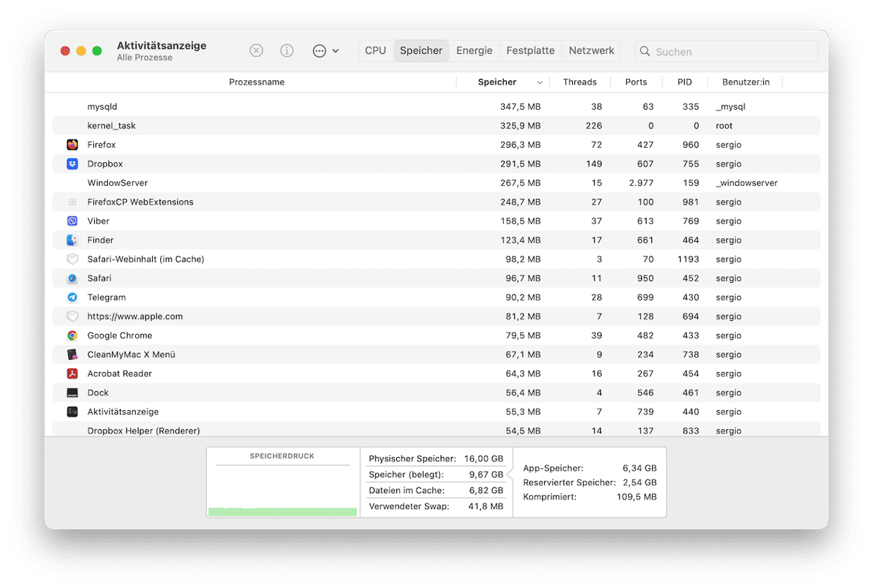Click PID 1193 in the list
The image size is (873, 588).
point(688,259)
